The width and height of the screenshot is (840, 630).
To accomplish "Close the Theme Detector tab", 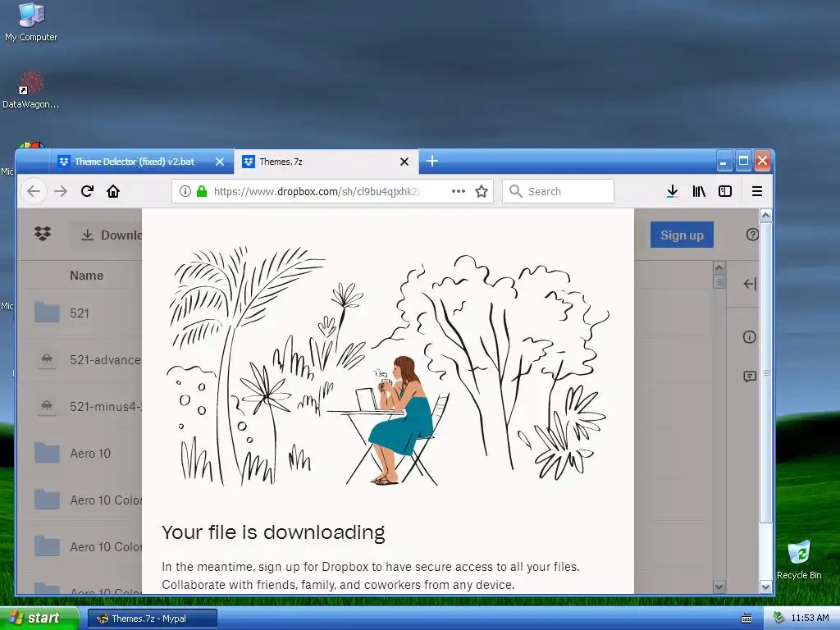I will [220, 162].
